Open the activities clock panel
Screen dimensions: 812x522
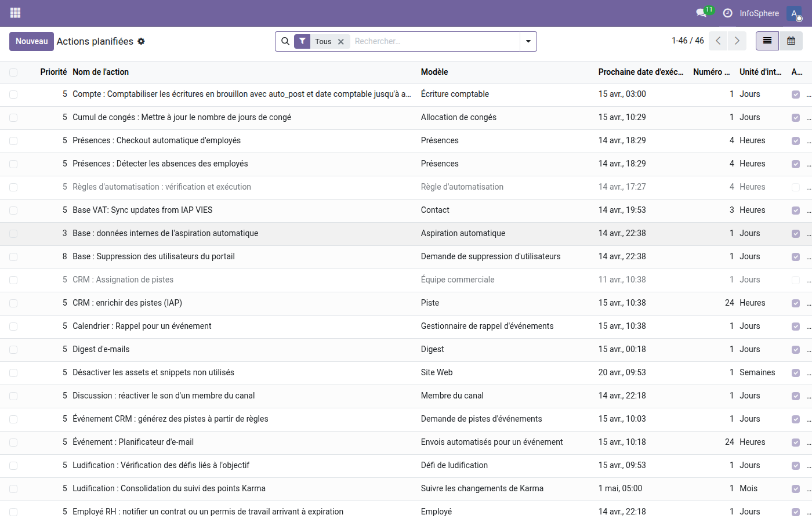coord(727,13)
